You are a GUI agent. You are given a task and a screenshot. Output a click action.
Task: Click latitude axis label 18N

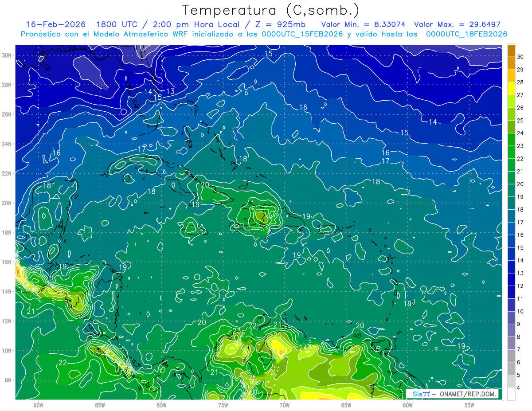[x=7, y=232]
